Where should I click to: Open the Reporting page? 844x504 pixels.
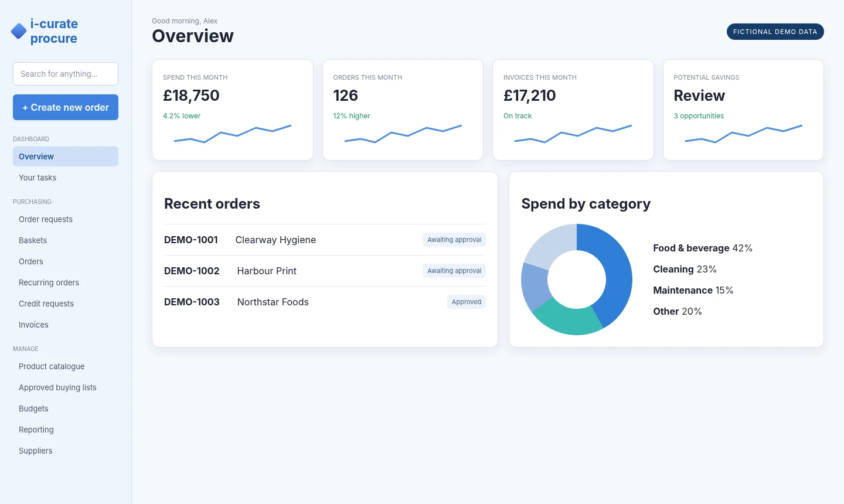[x=66, y=430]
